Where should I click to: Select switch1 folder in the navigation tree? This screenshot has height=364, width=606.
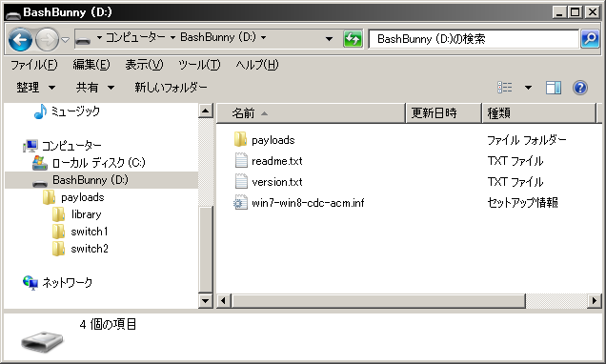[x=90, y=232]
